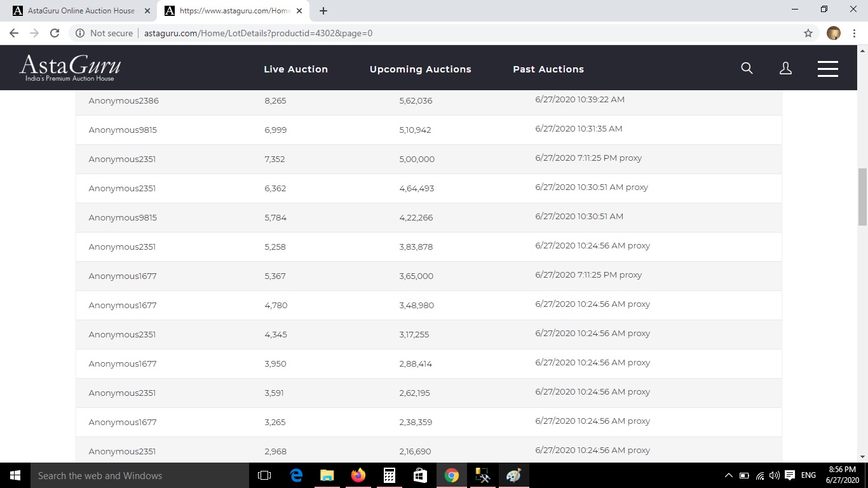Open the search magnifier icon in header
The width and height of the screenshot is (868, 488).
click(747, 69)
